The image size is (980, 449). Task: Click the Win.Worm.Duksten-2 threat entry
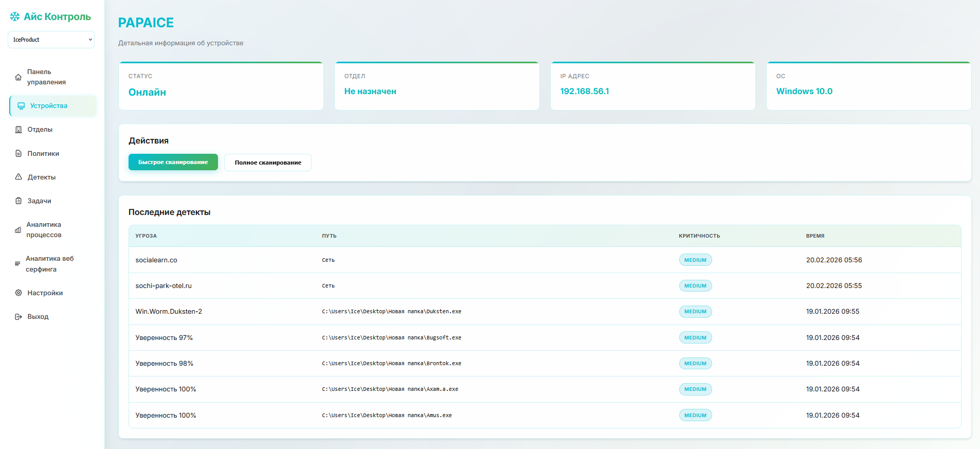click(169, 312)
